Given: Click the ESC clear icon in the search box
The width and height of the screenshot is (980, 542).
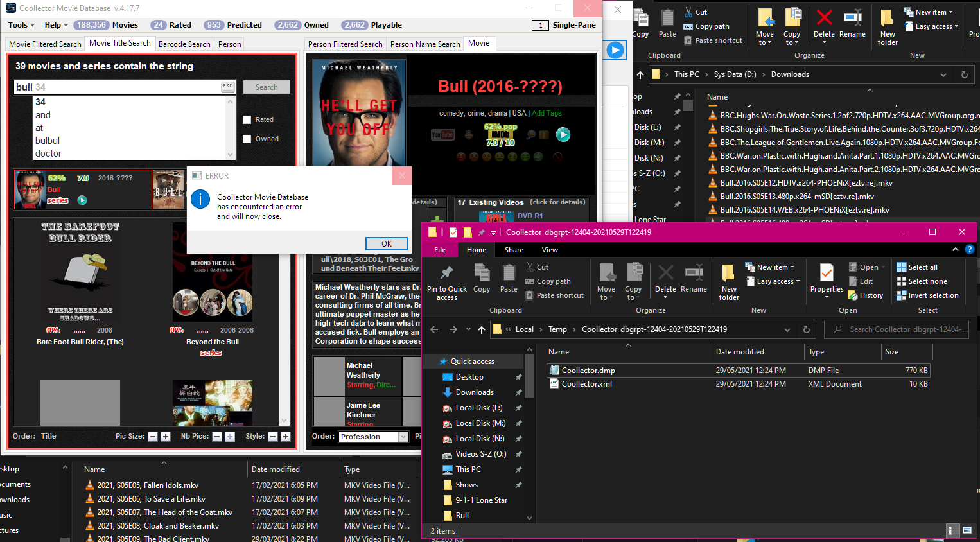Looking at the screenshot, I should click(x=227, y=87).
